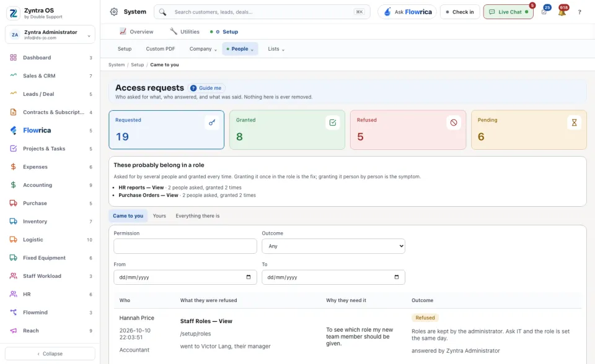595x364 pixels.
Task: Click the Guide me button
Action: tap(206, 88)
